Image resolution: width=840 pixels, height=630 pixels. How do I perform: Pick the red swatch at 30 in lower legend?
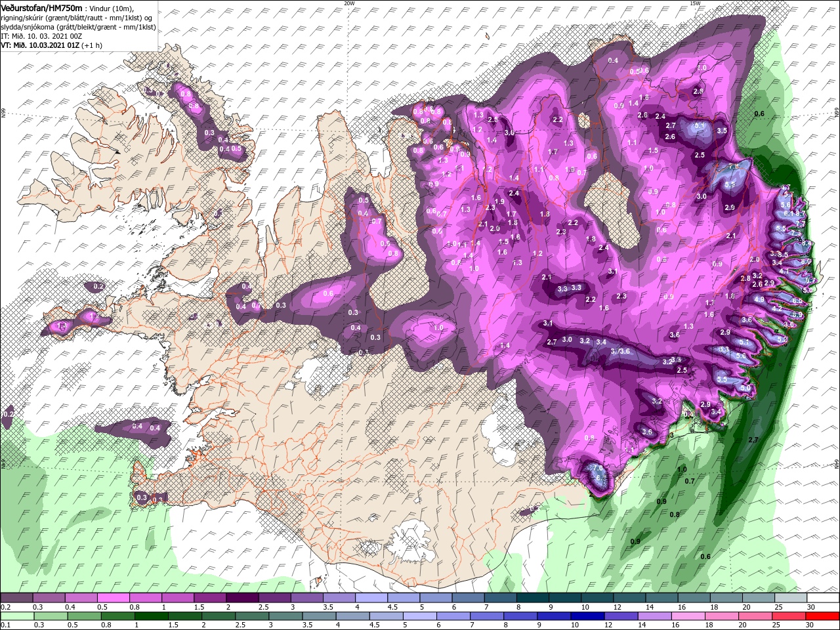[824, 616]
